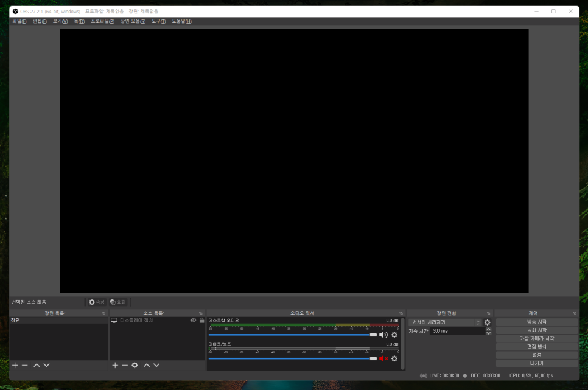
Task: Open source properties gear in sources toolbar
Action: tap(135, 365)
